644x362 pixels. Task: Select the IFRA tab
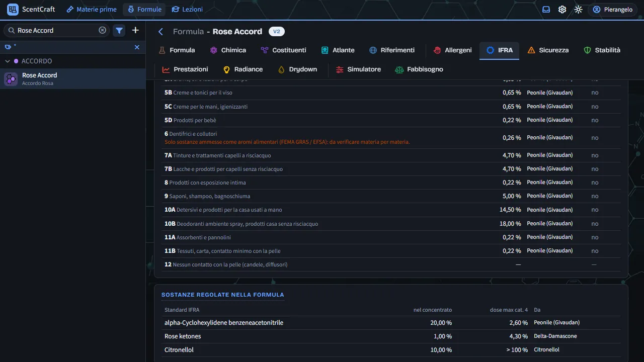499,50
